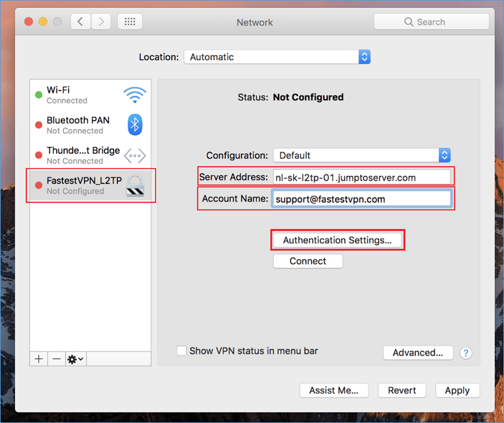Open Authentication Settings
The height and width of the screenshot is (423, 504).
(338, 240)
